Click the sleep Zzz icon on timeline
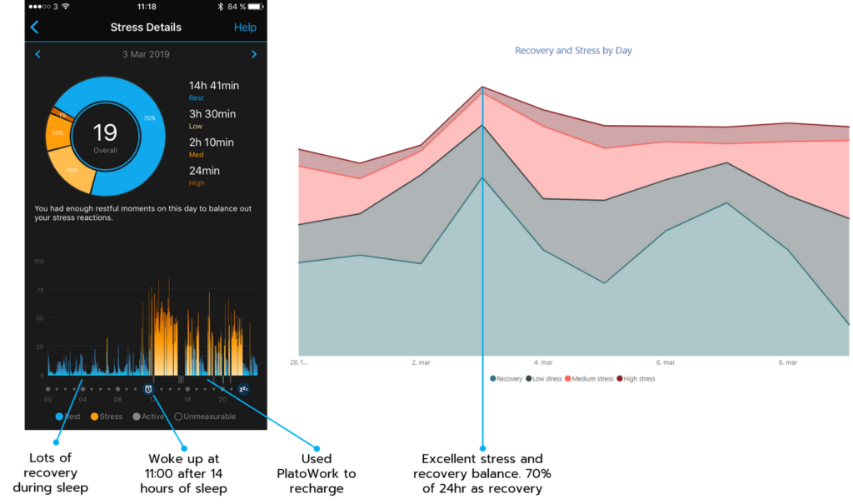853x504 pixels. pyautogui.click(x=244, y=388)
